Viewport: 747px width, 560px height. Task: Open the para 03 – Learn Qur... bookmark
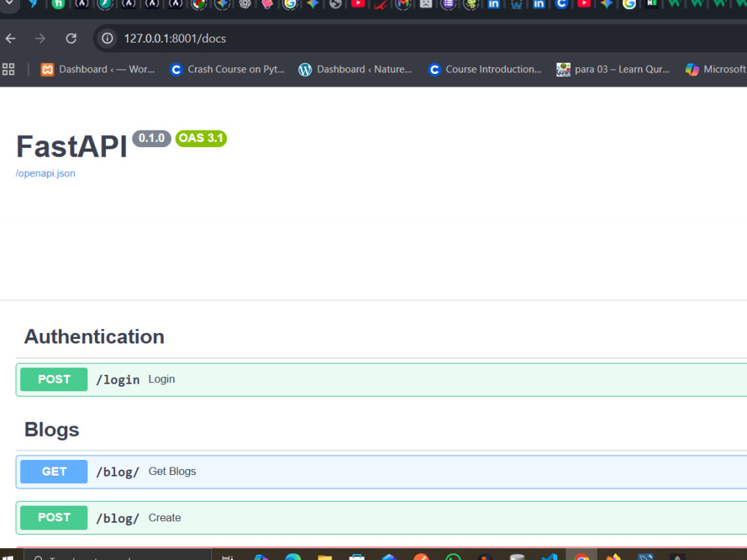tap(613, 69)
